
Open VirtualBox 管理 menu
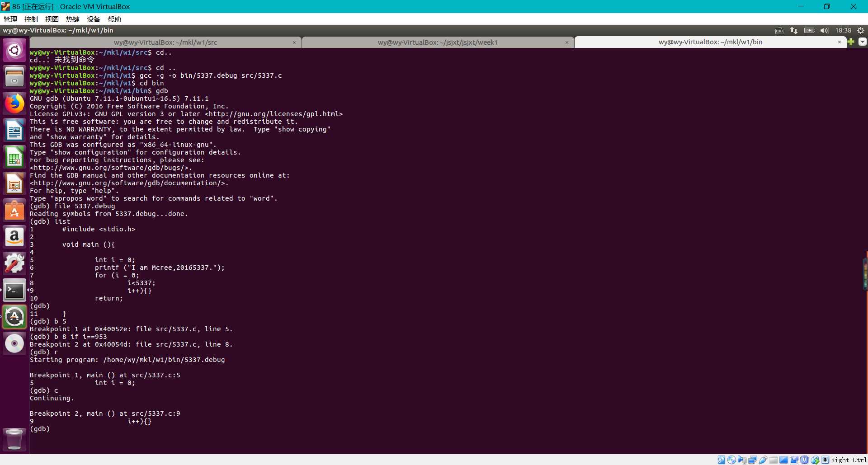click(10, 19)
